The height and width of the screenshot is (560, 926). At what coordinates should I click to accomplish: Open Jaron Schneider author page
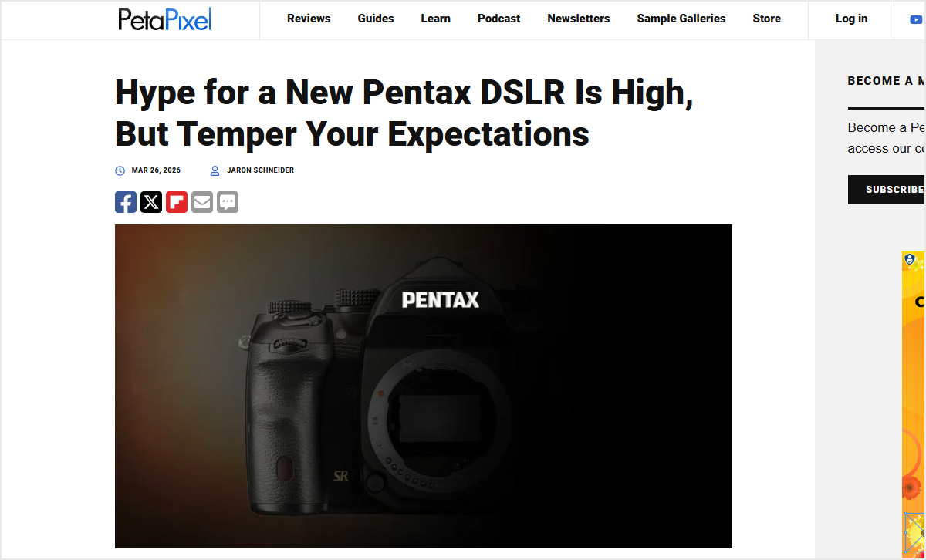coord(260,170)
